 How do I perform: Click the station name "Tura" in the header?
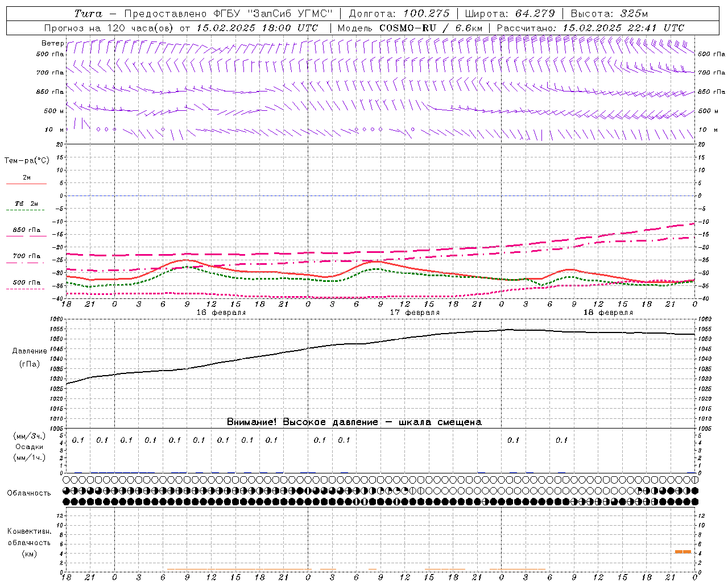pyautogui.click(x=88, y=14)
